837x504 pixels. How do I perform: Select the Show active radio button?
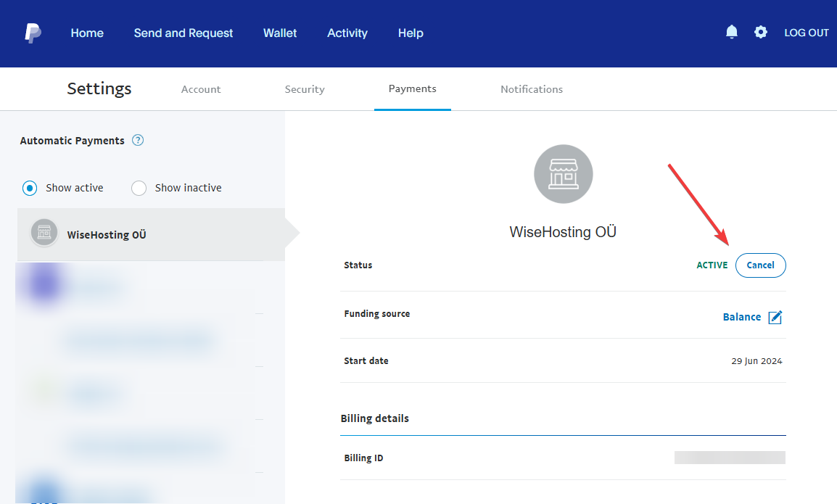pyautogui.click(x=30, y=188)
